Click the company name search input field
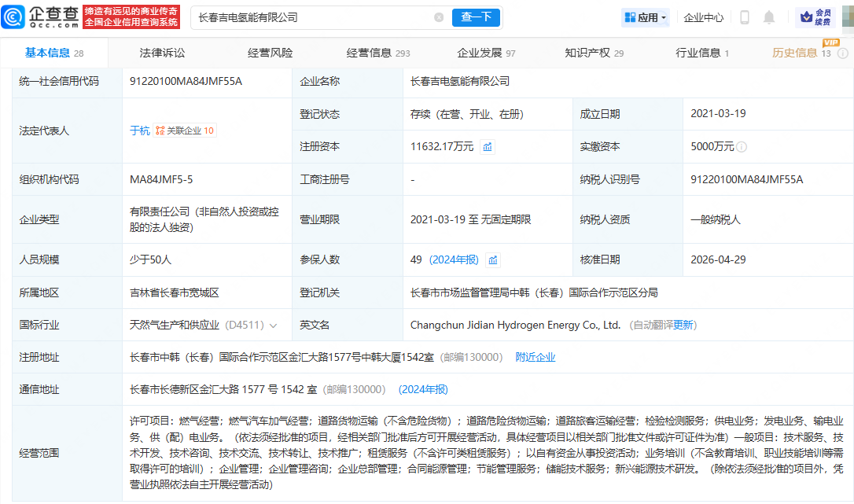 pyautogui.click(x=313, y=17)
